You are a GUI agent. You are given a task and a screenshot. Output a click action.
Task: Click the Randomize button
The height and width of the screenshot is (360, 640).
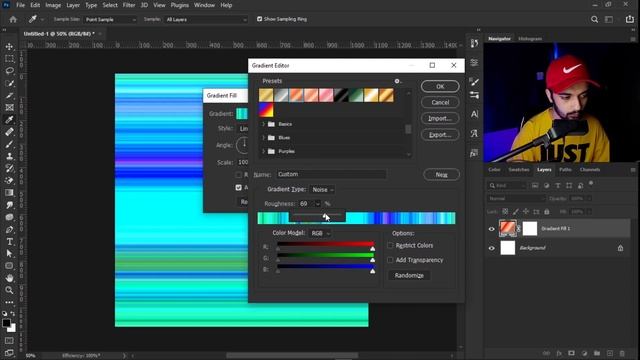click(409, 276)
